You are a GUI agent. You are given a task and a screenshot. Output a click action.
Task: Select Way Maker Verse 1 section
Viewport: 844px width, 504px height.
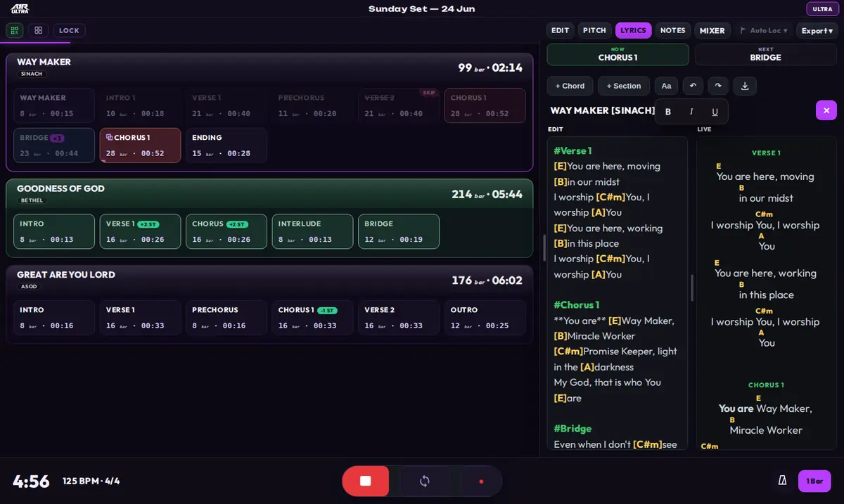coord(226,105)
